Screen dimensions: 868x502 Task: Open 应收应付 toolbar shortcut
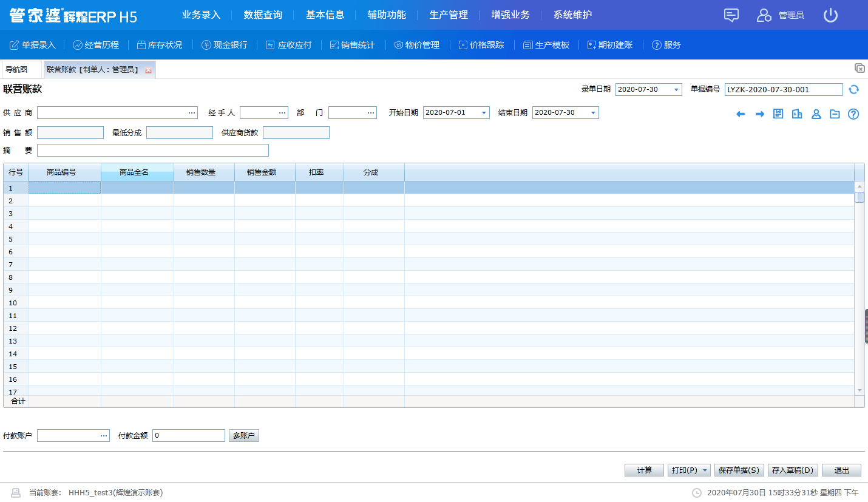click(x=288, y=45)
